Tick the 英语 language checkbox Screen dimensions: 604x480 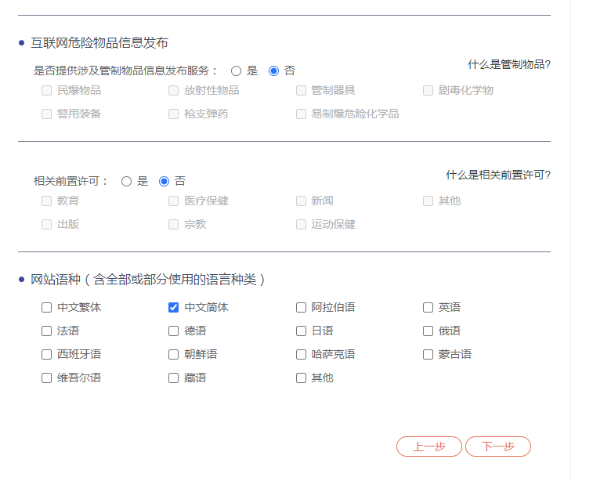tap(428, 307)
